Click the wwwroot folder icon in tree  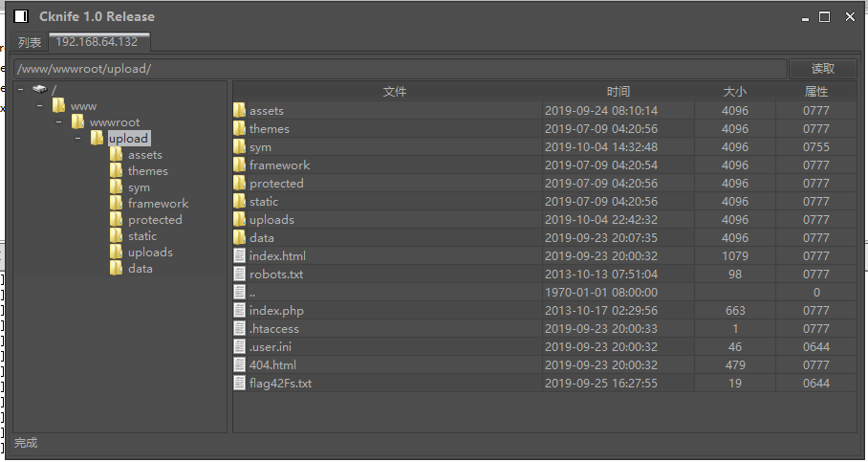tap(78, 121)
